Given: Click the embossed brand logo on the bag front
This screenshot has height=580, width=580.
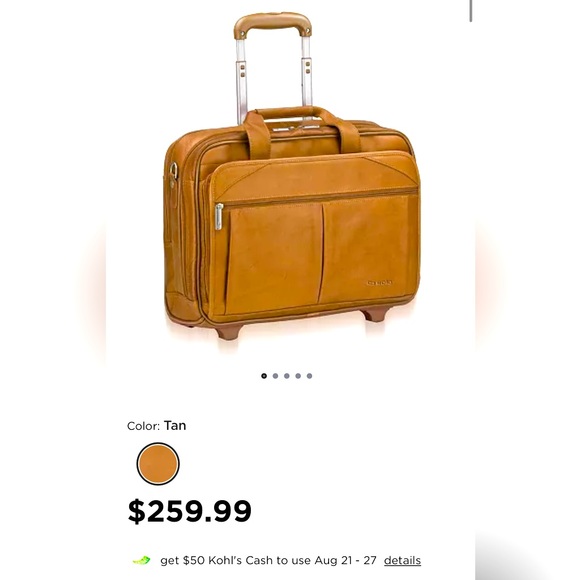Looking at the screenshot, I should [380, 283].
